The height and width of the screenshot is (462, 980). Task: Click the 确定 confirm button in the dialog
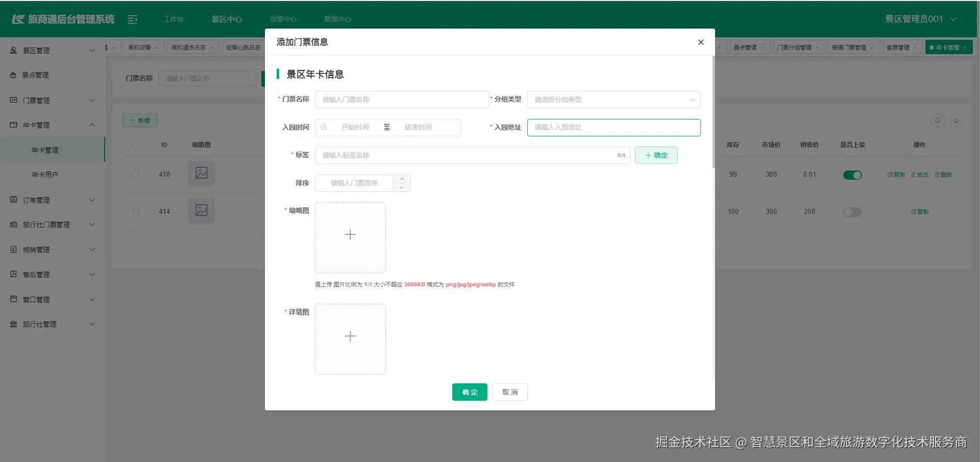pos(469,392)
